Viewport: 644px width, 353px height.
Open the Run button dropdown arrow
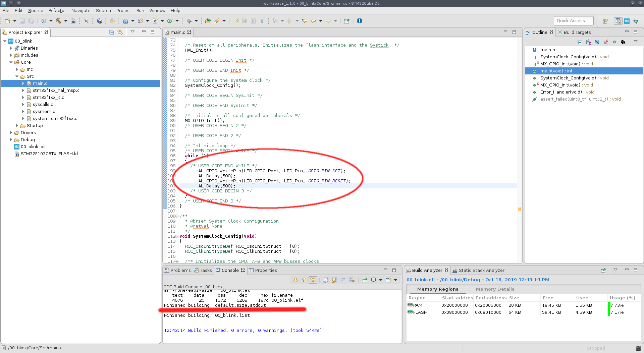[177, 21]
